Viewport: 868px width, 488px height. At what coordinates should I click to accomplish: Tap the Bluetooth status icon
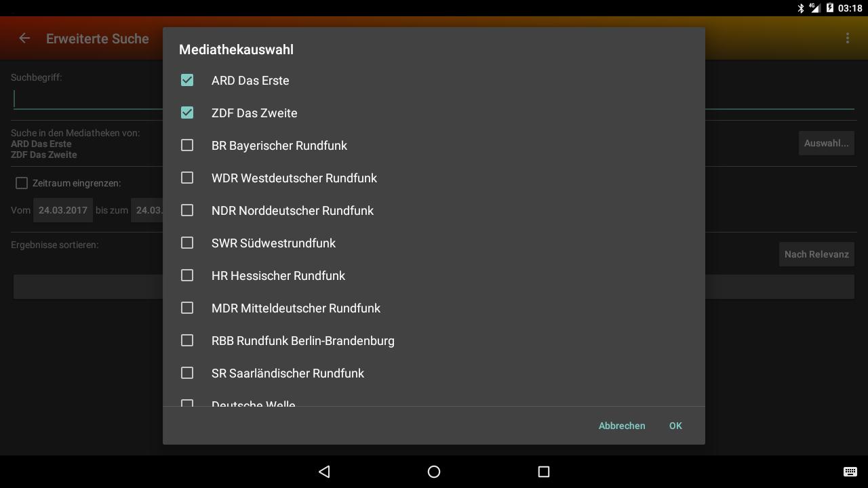click(x=800, y=8)
